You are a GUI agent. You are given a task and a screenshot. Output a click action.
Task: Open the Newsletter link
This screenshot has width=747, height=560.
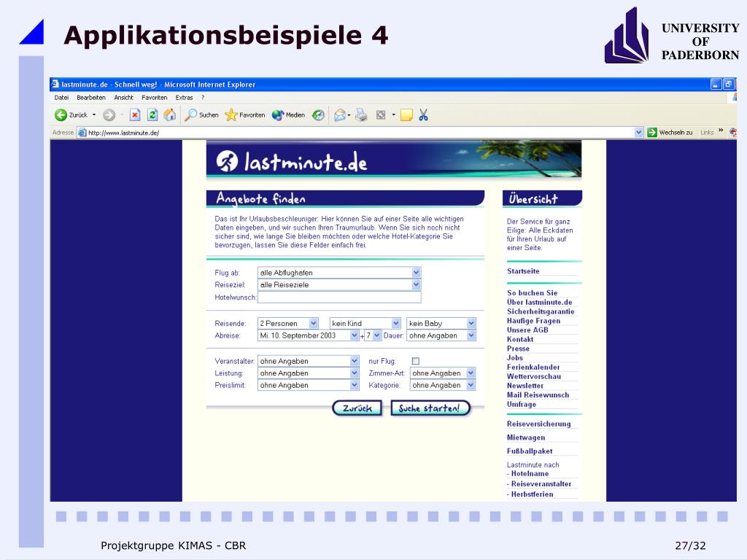click(x=525, y=386)
